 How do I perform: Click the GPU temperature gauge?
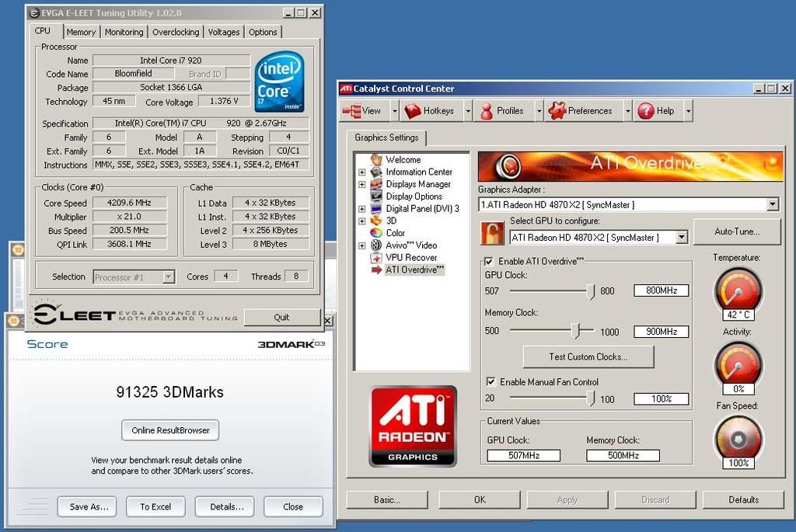(x=738, y=291)
